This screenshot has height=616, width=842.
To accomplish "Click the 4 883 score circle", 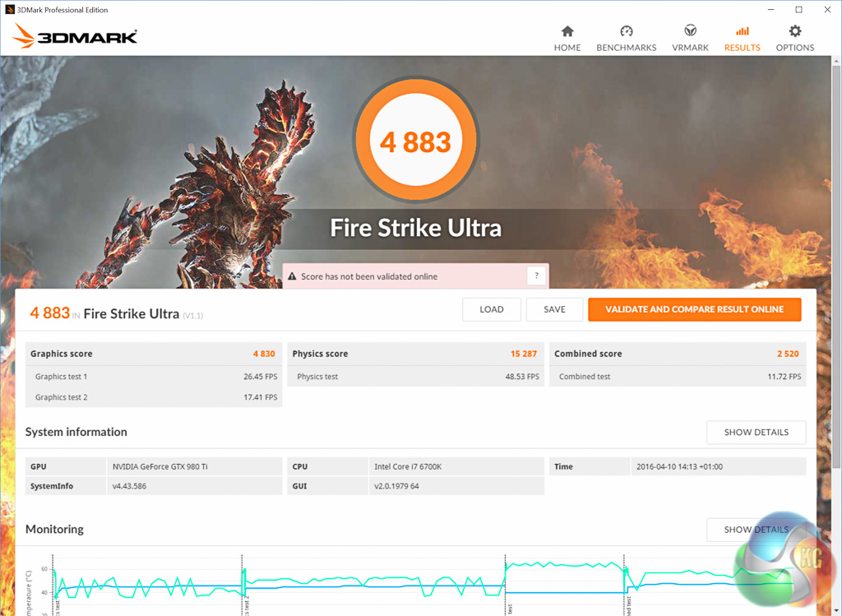I will tap(415, 141).
